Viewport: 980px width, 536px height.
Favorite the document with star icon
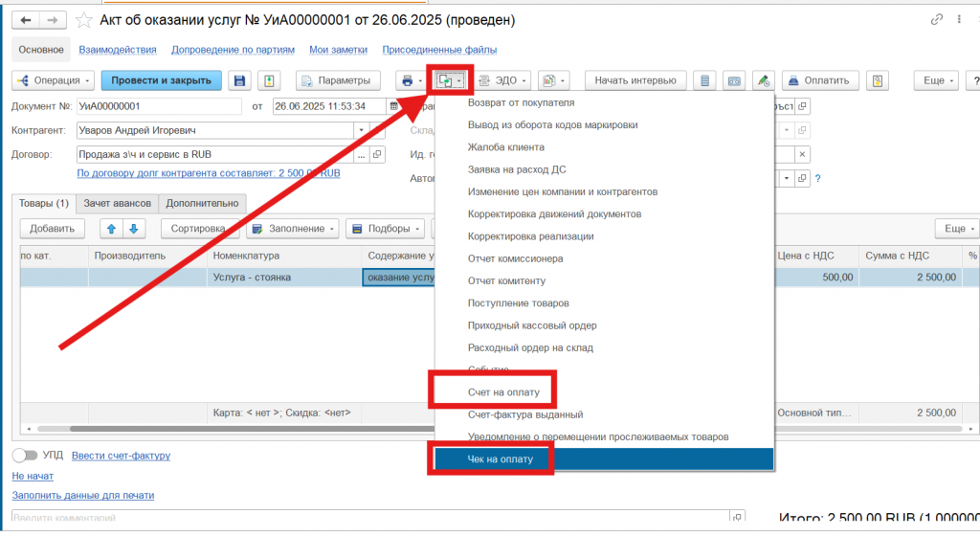(x=84, y=20)
